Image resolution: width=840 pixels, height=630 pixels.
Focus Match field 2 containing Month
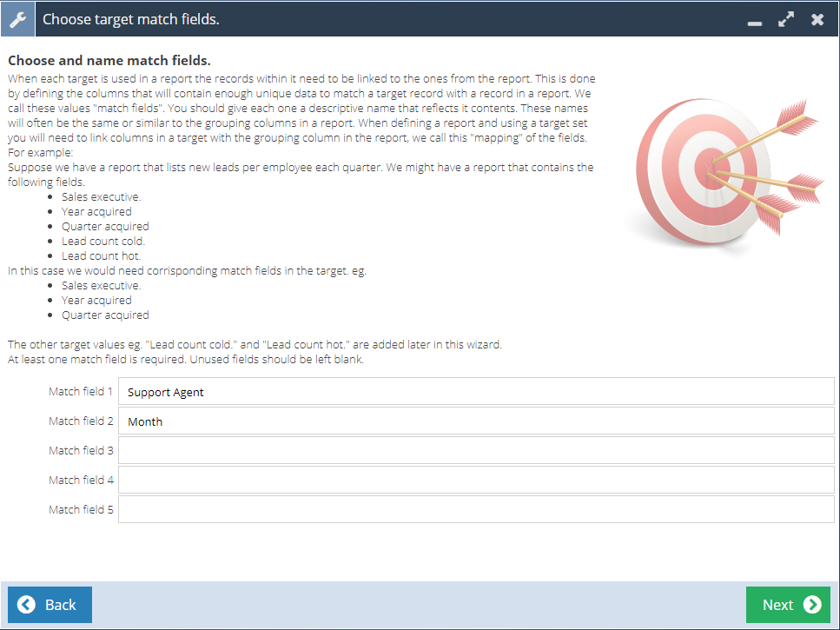point(476,421)
